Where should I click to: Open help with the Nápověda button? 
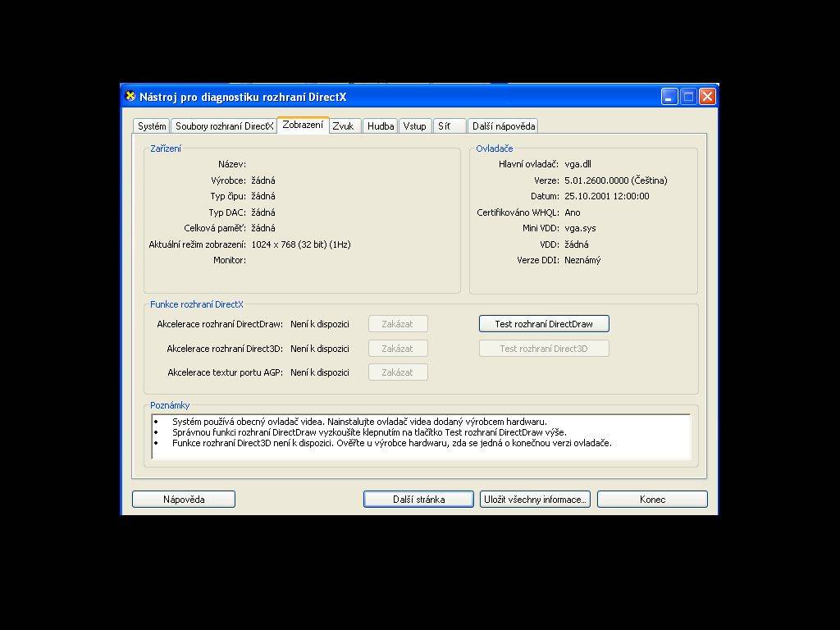click(184, 500)
